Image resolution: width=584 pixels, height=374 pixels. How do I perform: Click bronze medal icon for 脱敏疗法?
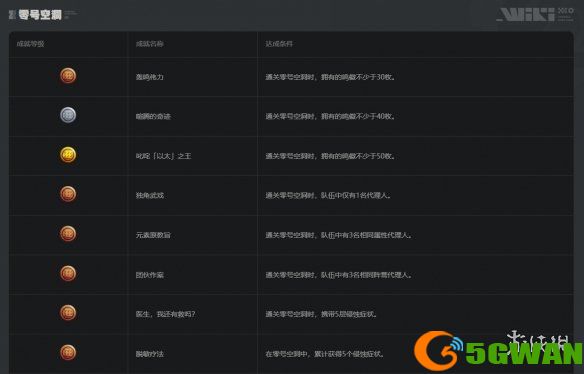(68, 353)
